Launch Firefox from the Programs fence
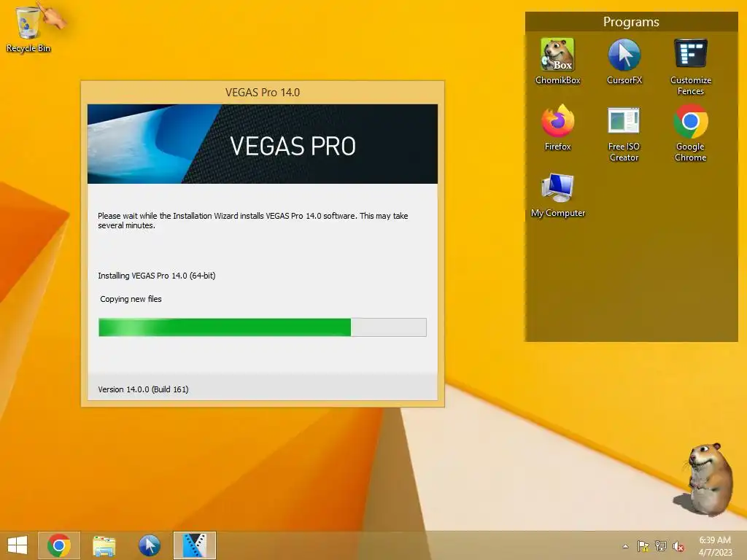 click(x=557, y=128)
